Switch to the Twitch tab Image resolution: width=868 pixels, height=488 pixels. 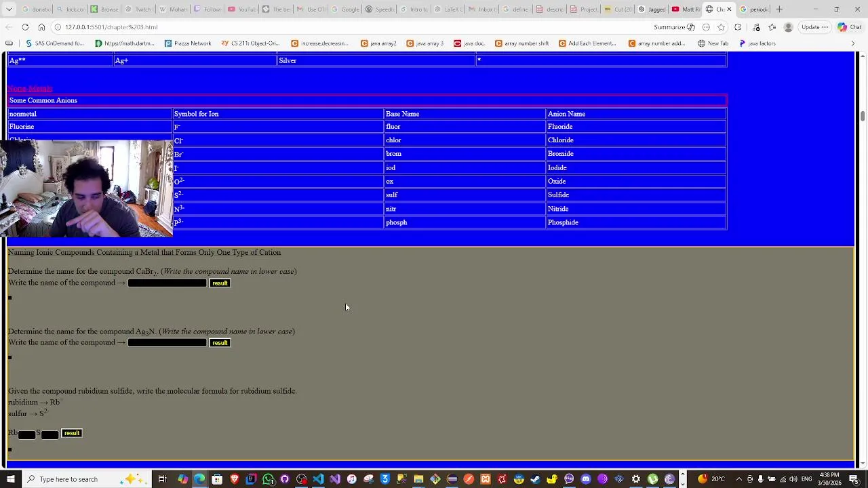click(x=139, y=9)
